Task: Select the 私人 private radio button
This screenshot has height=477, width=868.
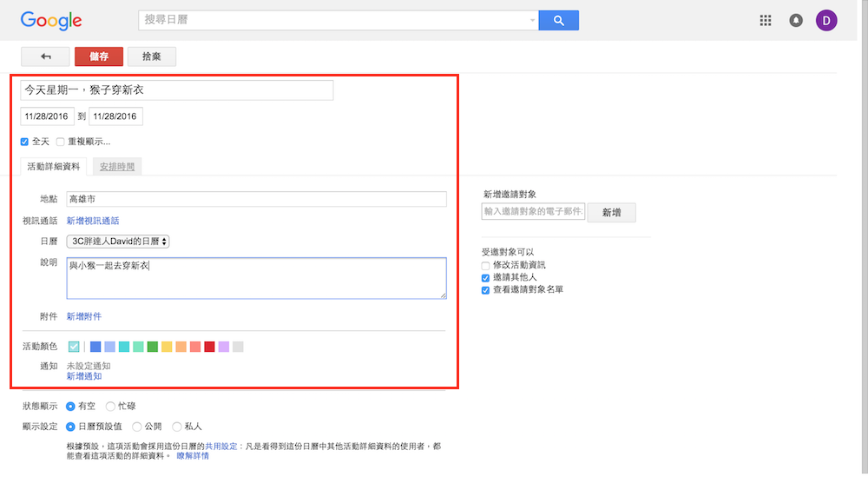Action: click(176, 427)
